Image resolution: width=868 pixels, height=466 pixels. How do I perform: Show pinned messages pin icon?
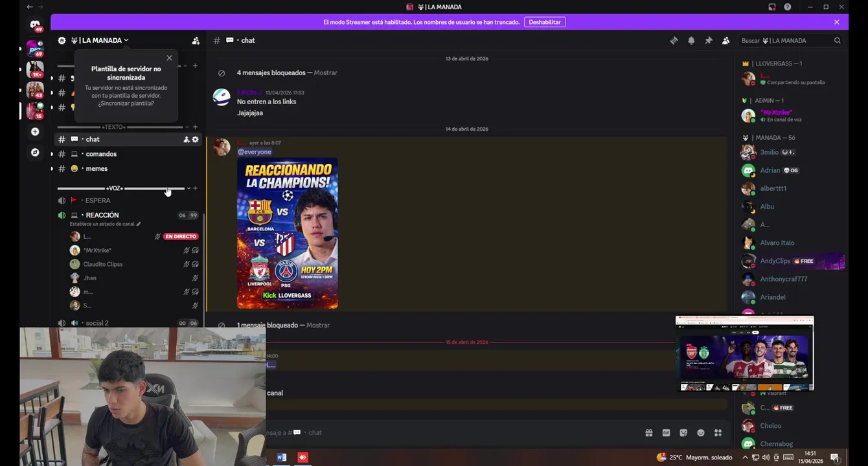click(x=709, y=40)
